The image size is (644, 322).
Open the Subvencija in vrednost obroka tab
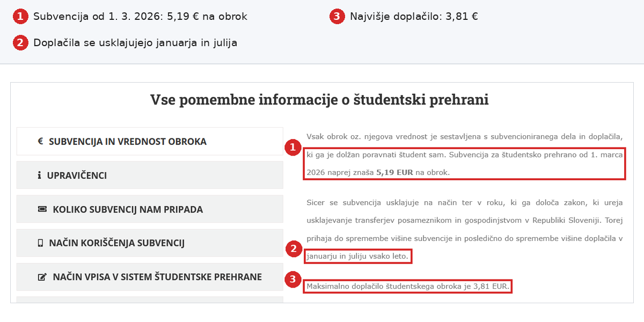[150, 142]
